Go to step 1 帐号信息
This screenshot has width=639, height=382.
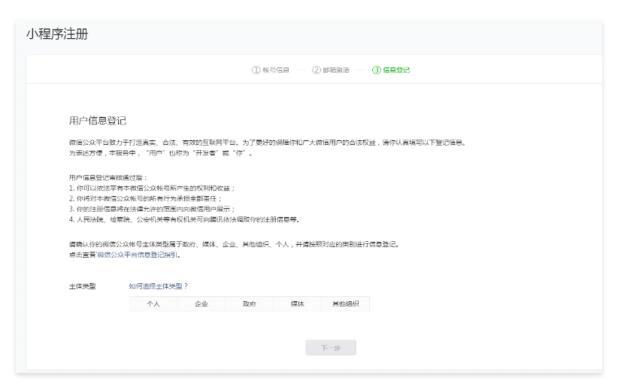point(271,70)
